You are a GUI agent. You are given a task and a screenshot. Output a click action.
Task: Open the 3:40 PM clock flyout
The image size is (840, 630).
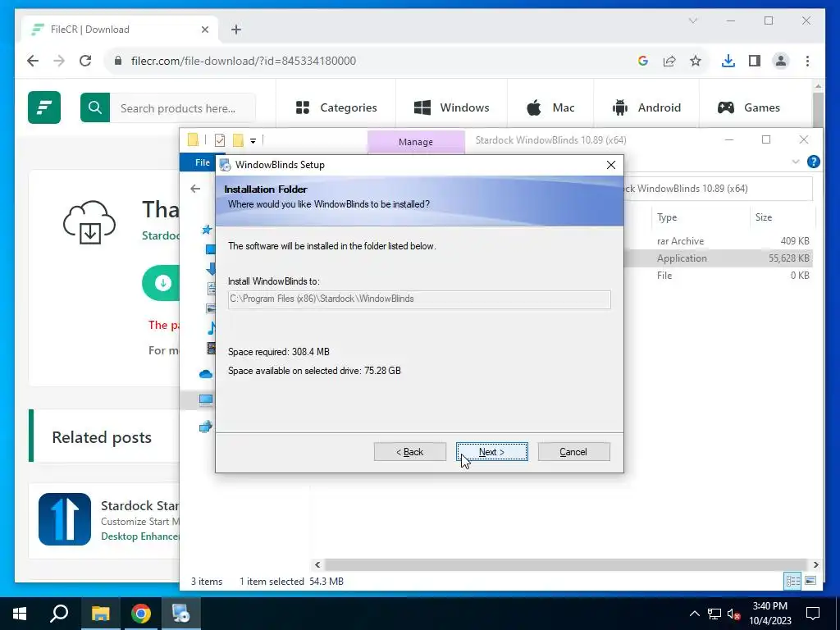769,614
